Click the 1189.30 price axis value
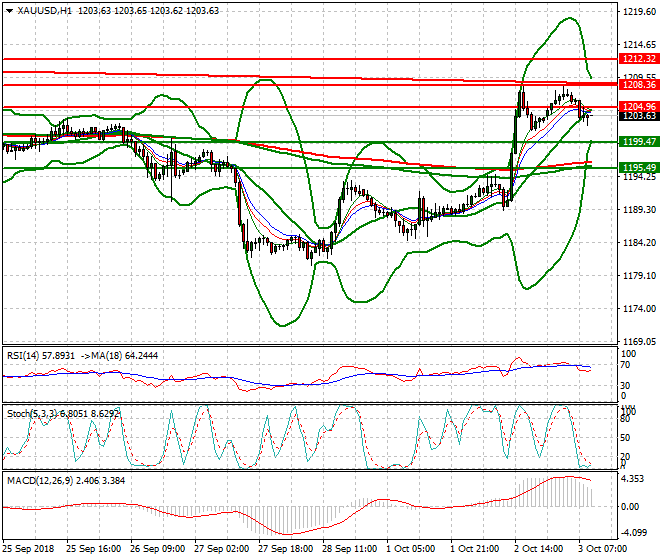The height and width of the screenshot is (560, 660). pos(639,210)
